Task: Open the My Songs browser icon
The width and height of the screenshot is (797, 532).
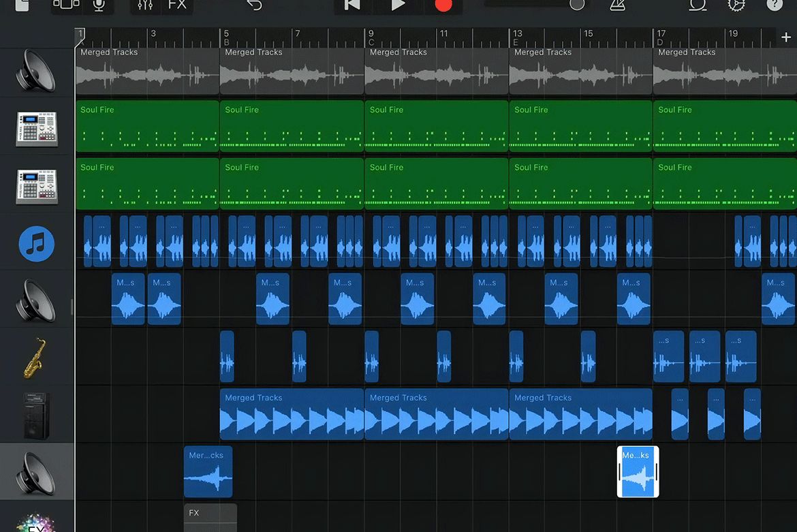Action: click(22, 5)
